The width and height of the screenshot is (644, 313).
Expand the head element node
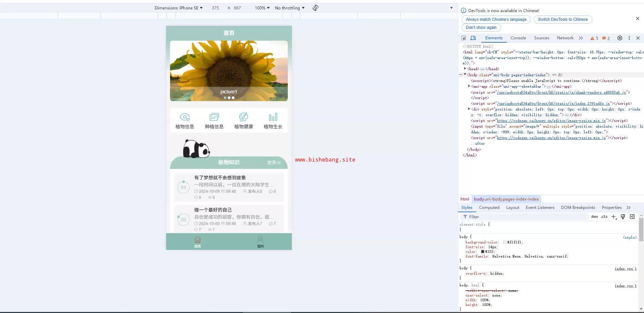465,69
